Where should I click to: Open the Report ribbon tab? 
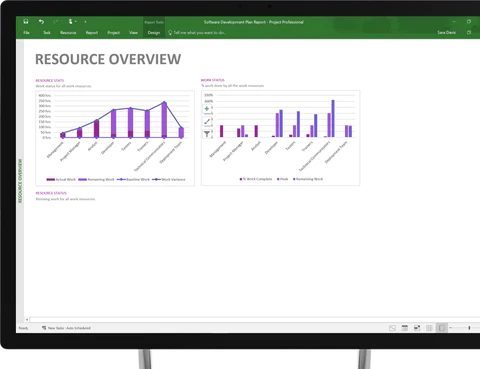pyautogui.click(x=92, y=33)
